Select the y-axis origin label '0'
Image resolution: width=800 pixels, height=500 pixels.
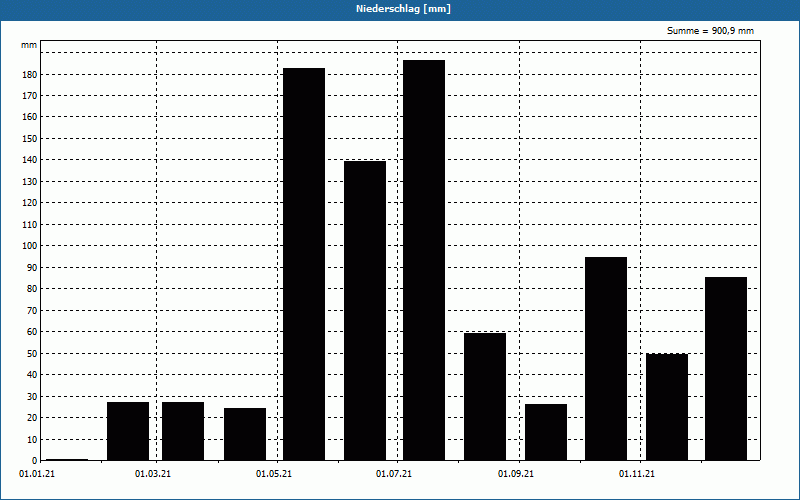click(35, 461)
